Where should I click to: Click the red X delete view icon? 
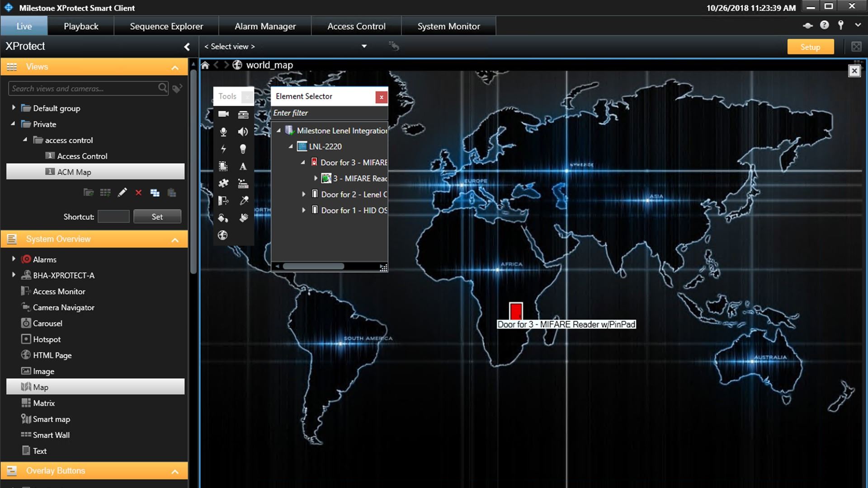[x=138, y=193]
